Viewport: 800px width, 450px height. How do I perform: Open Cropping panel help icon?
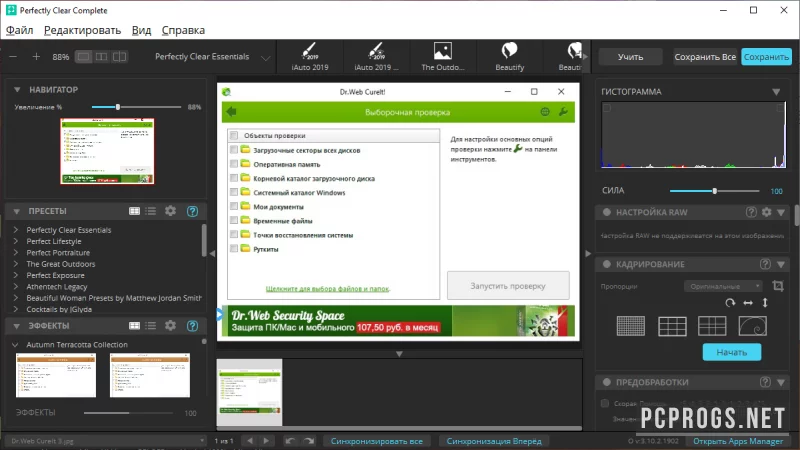[765, 264]
